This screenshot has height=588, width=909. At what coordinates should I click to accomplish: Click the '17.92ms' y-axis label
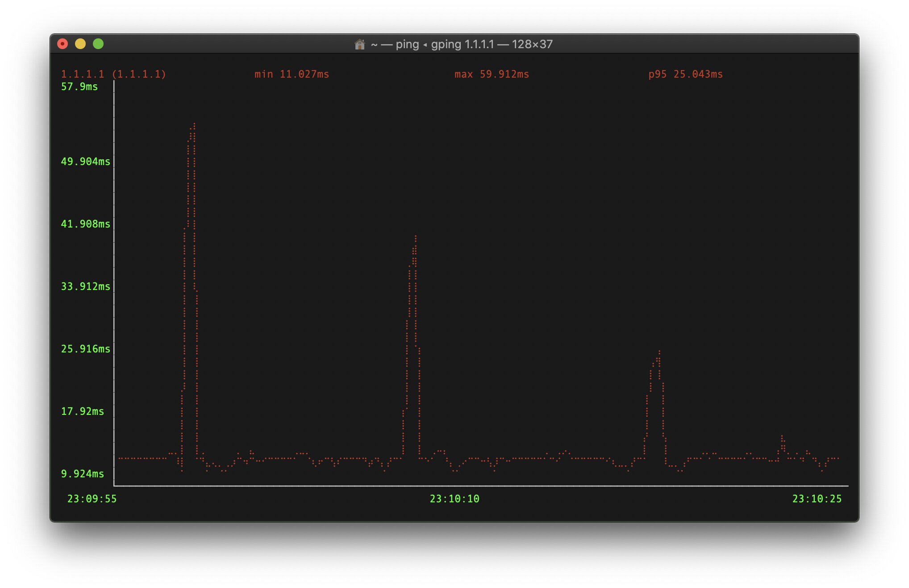pyautogui.click(x=82, y=411)
